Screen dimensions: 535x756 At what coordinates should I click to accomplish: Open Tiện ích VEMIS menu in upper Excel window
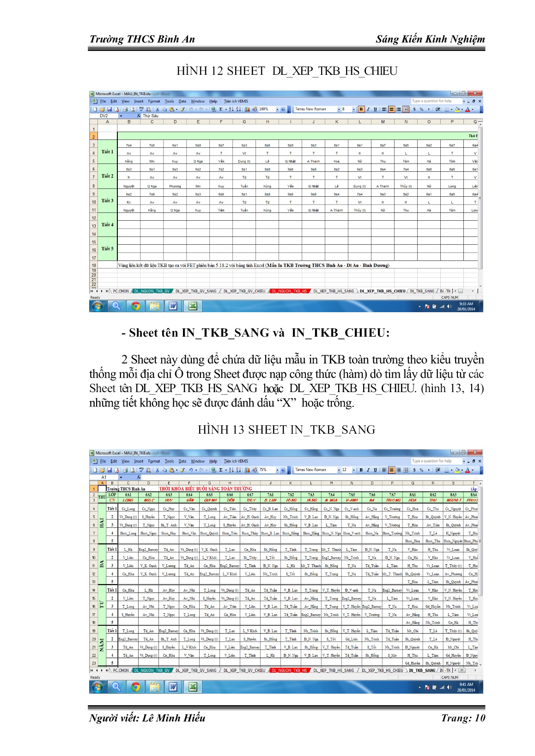[236, 101]
